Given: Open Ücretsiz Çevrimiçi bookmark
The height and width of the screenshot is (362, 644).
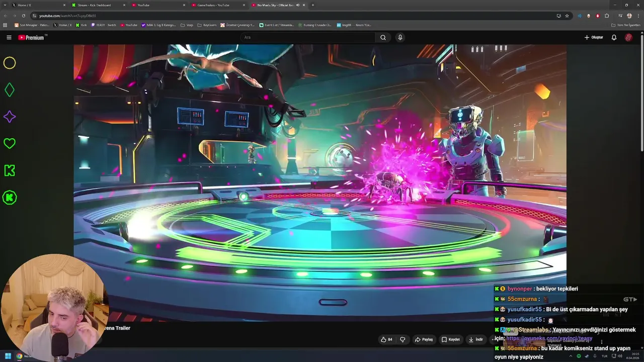Looking at the screenshot, I should (x=238, y=25).
